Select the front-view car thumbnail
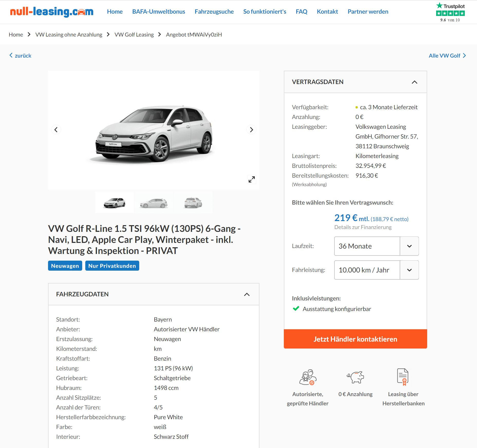This screenshot has height=448, width=477. coord(115,203)
